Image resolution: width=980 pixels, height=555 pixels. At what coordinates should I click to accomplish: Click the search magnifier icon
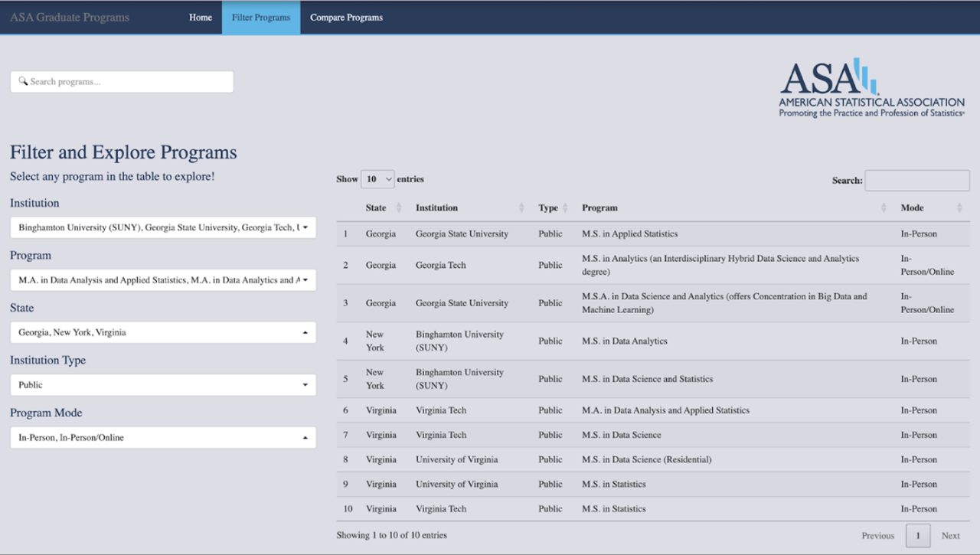[x=23, y=81]
